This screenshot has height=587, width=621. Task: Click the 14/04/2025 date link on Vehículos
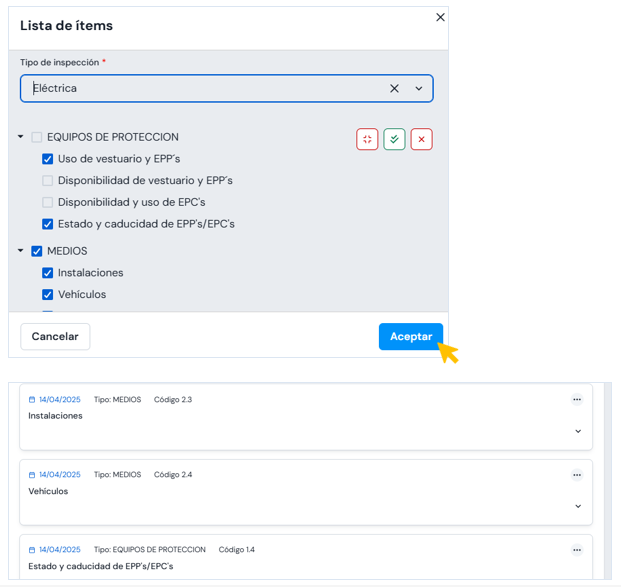59,475
